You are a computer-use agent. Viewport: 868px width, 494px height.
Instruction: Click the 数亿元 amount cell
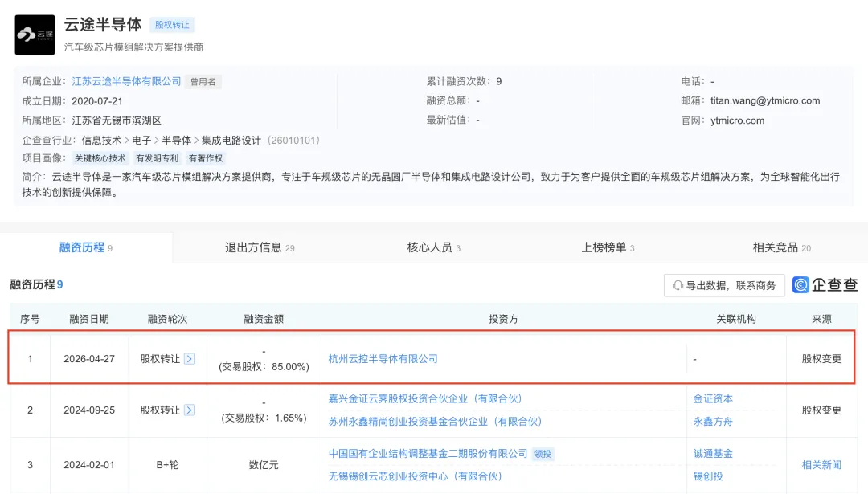coord(264,465)
